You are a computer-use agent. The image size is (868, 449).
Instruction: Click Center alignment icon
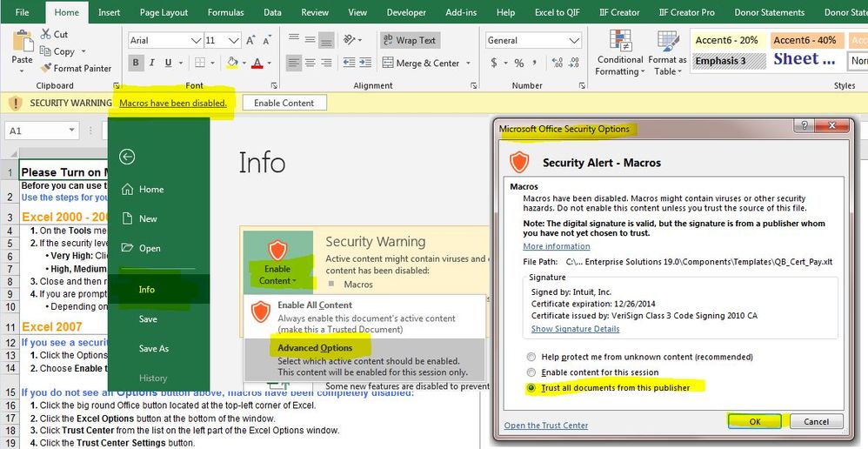click(x=310, y=63)
